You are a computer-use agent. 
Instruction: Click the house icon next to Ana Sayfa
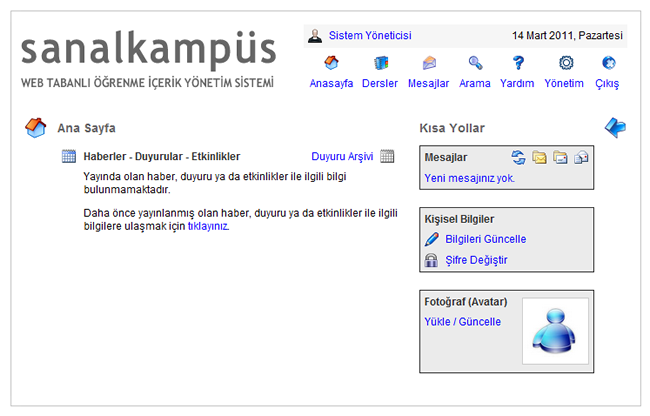36,128
